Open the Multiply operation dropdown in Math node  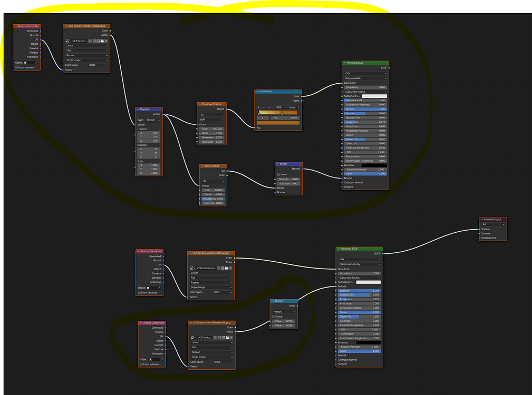tap(284, 312)
